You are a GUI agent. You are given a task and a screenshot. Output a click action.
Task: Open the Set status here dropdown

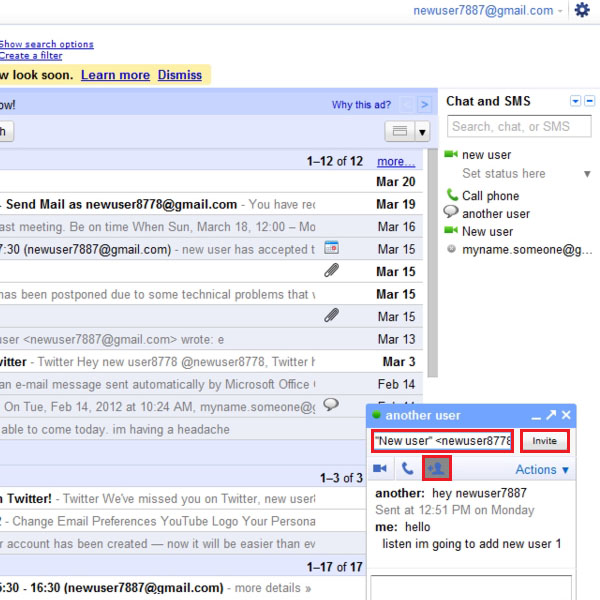point(587,174)
